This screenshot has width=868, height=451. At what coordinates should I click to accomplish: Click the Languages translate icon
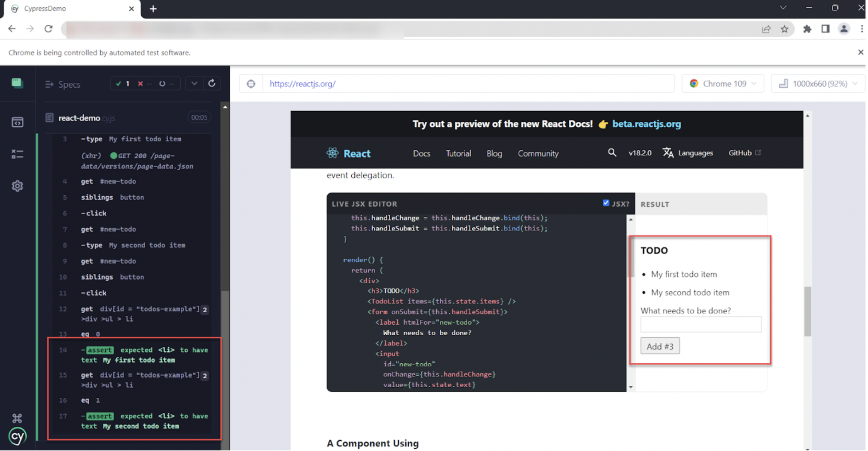pyautogui.click(x=668, y=152)
